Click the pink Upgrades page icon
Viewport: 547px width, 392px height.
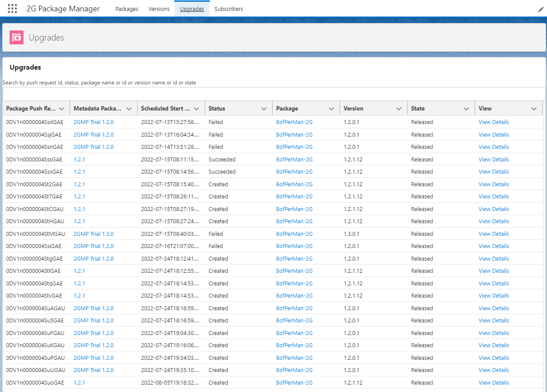pyautogui.click(x=16, y=37)
